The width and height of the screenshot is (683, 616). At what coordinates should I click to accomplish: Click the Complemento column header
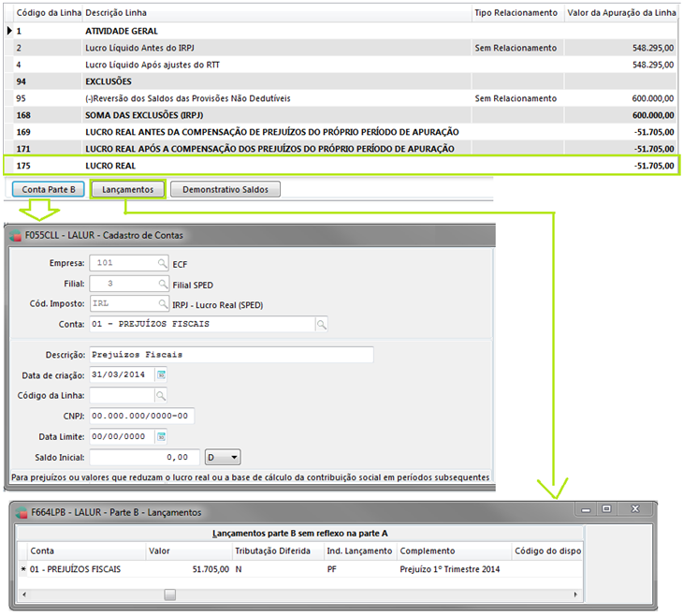454,551
